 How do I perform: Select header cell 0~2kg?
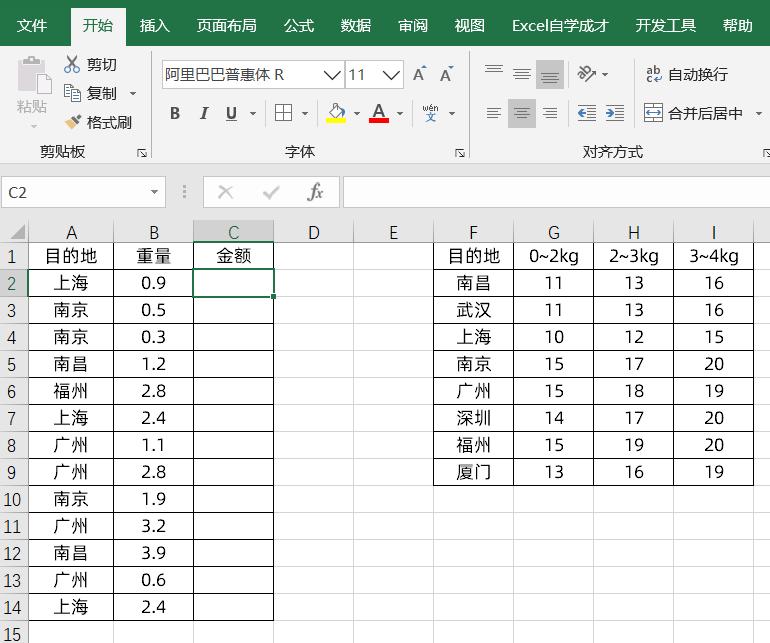click(553, 256)
